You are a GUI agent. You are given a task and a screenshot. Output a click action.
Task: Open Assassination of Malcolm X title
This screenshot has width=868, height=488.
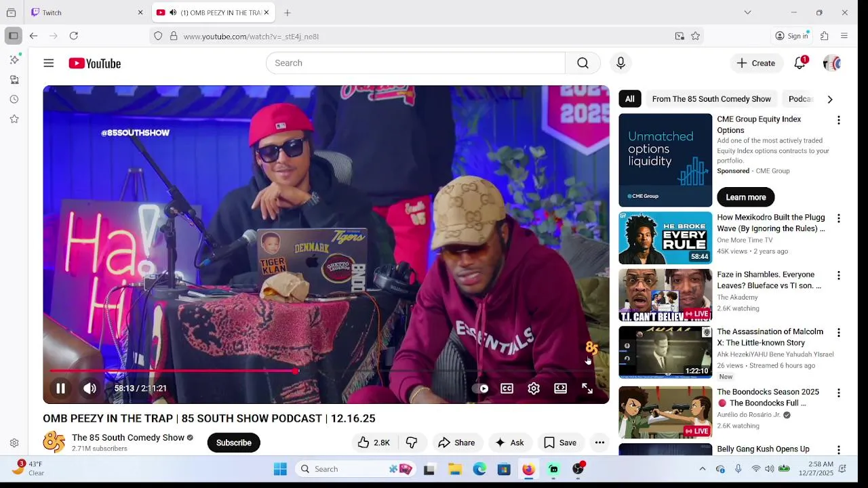pyautogui.click(x=770, y=337)
